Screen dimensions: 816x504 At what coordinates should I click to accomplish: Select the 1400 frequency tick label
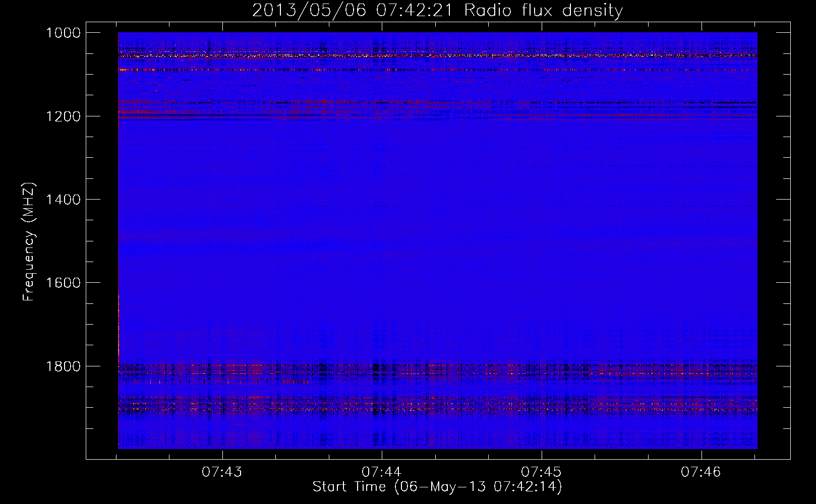click(63, 200)
